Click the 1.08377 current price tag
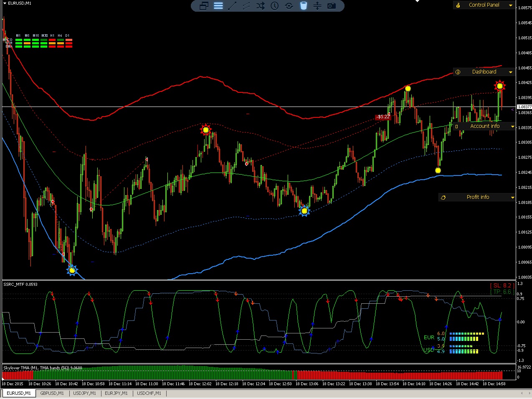 524,107
